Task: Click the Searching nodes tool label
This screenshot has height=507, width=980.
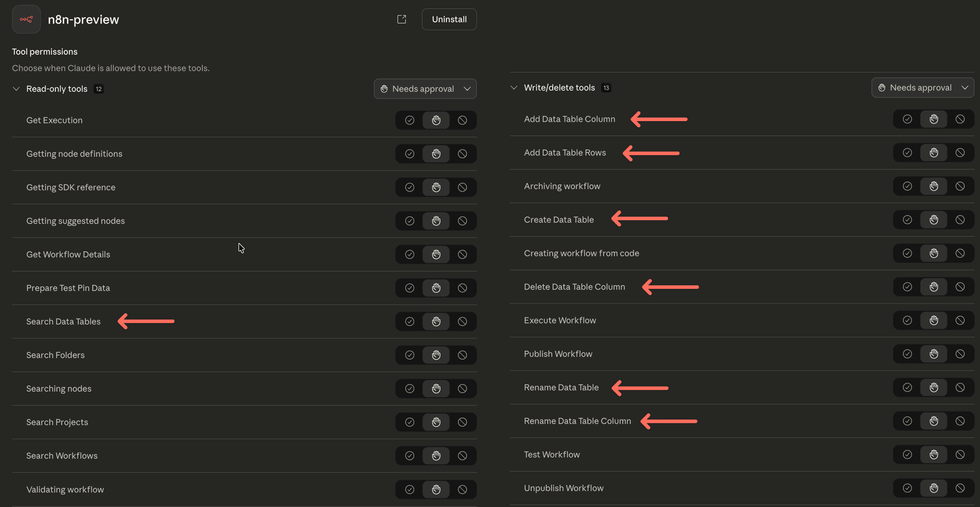Action: [59, 389]
